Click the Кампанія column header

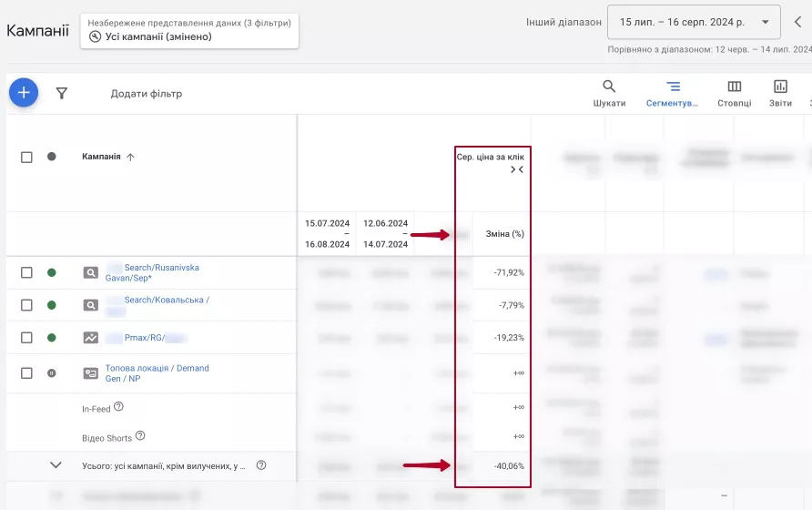101,157
